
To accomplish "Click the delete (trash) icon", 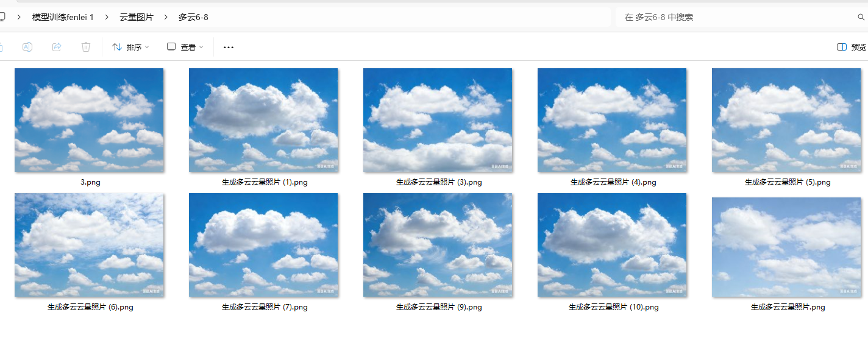I will click(85, 46).
